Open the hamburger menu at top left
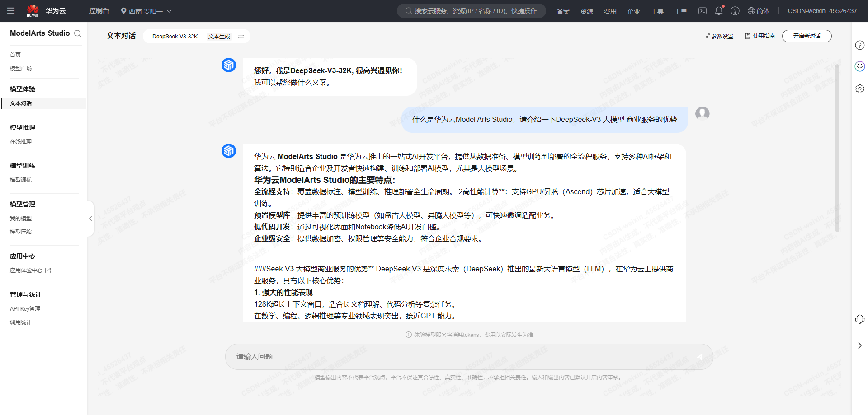 pyautogui.click(x=11, y=11)
